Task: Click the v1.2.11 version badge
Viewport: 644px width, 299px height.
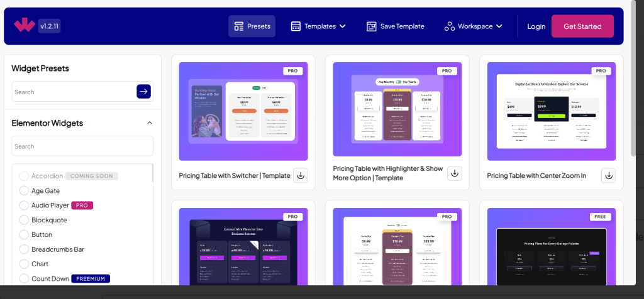Action: [49, 26]
